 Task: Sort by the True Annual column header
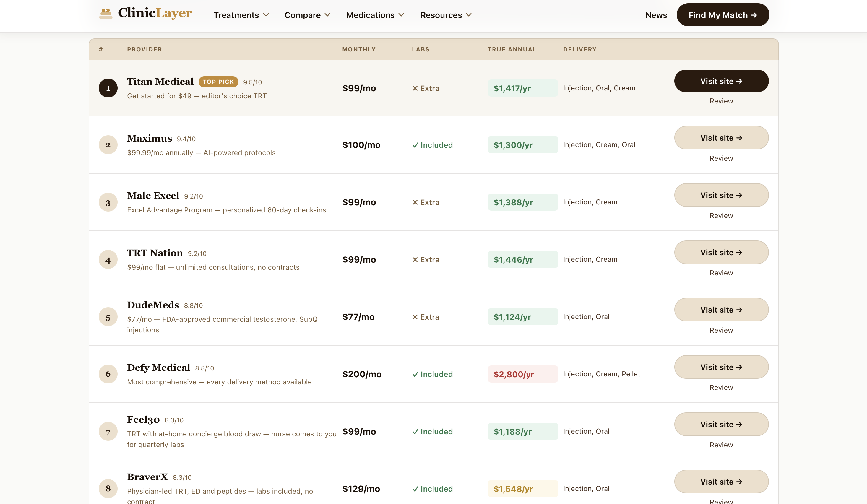click(x=512, y=49)
